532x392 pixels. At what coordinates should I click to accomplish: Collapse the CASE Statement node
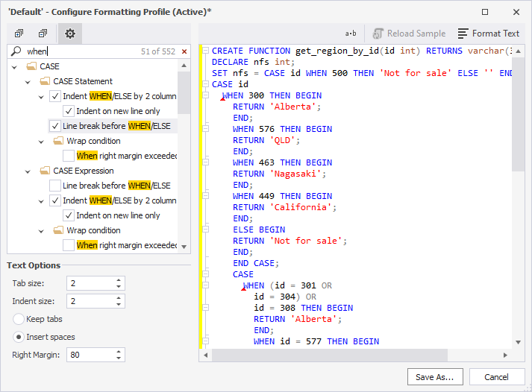28,82
